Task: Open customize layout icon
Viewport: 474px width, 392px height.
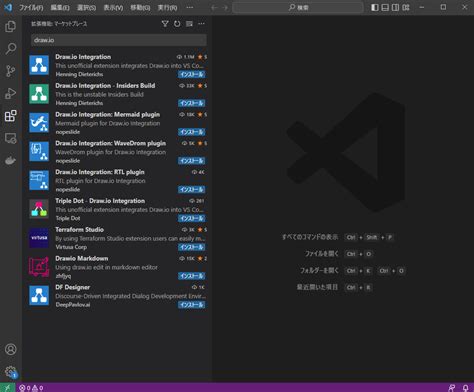Action: pyautogui.click(x=406, y=7)
